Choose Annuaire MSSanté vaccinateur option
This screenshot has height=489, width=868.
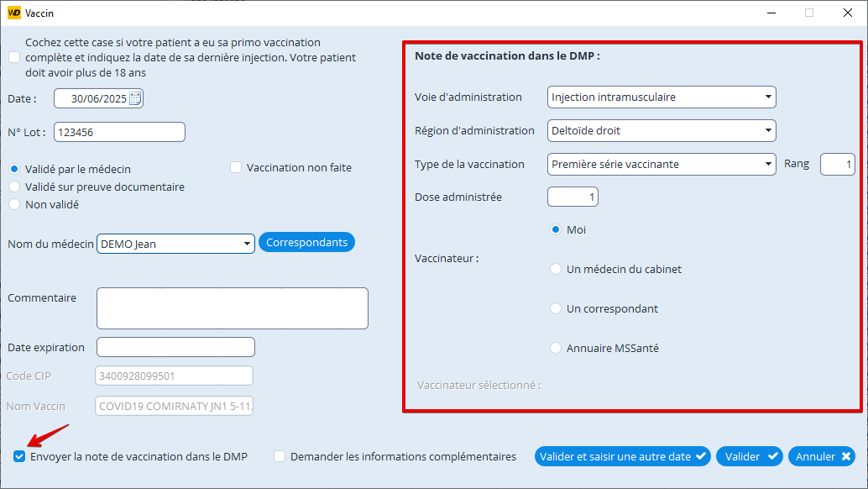pyautogui.click(x=555, y=348)
